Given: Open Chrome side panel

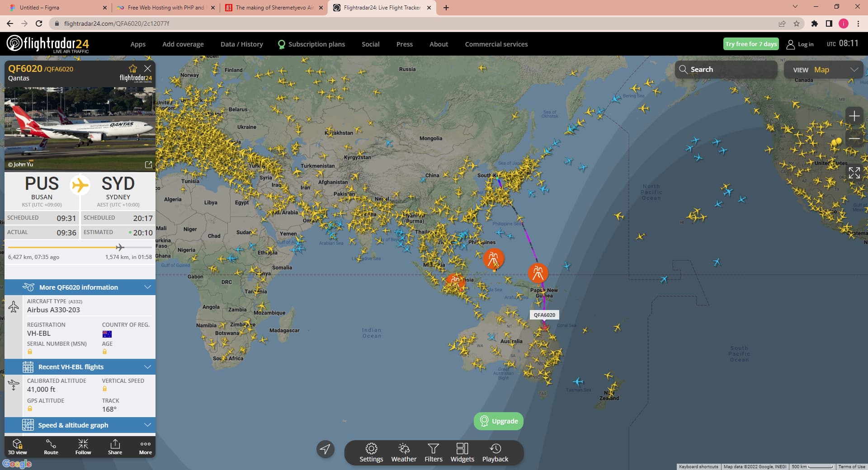Looking at the screenshot, I should [x=829, y=23].
